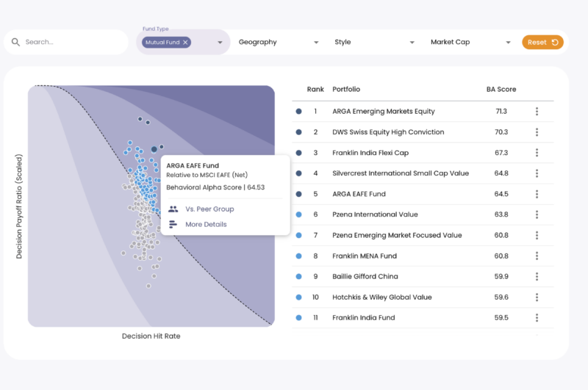The image size is (588, 390).
Task: Click the search magnifier icon
Action: tap(15, 42)
